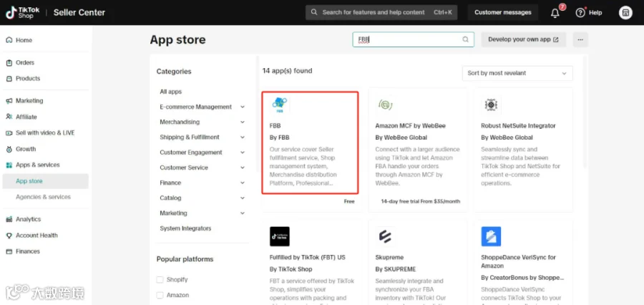Open App store in the sidebar
644x305 pixels.
click(45, 181)
